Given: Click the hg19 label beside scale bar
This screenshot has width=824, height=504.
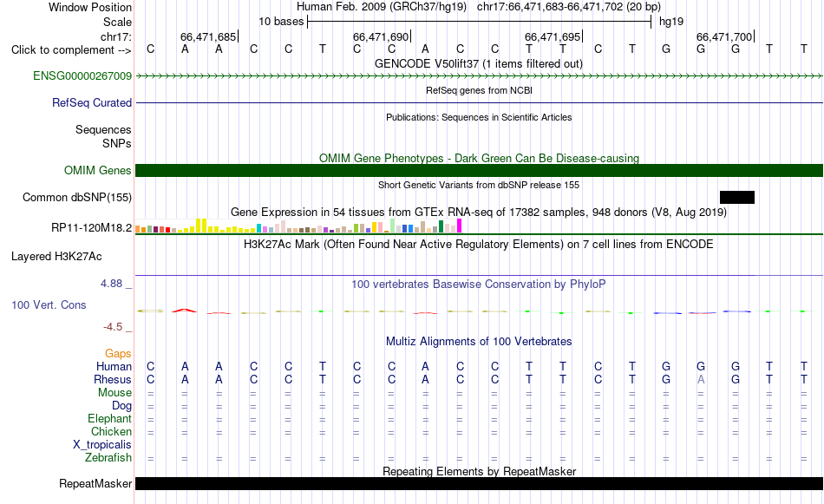Looking at the screenshot, I should 671,22.
